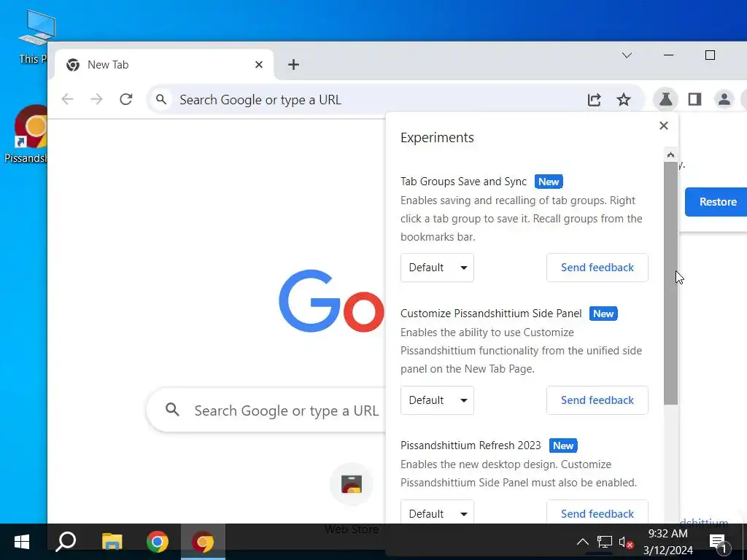Open the profile avatar menu

724,99
